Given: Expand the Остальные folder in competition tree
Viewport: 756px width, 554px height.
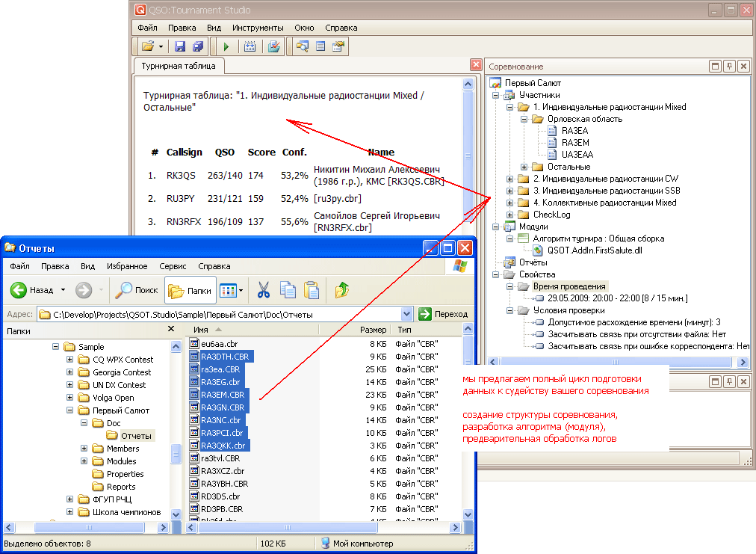Looking at the screenshot, I should click(x=524, y=167).
